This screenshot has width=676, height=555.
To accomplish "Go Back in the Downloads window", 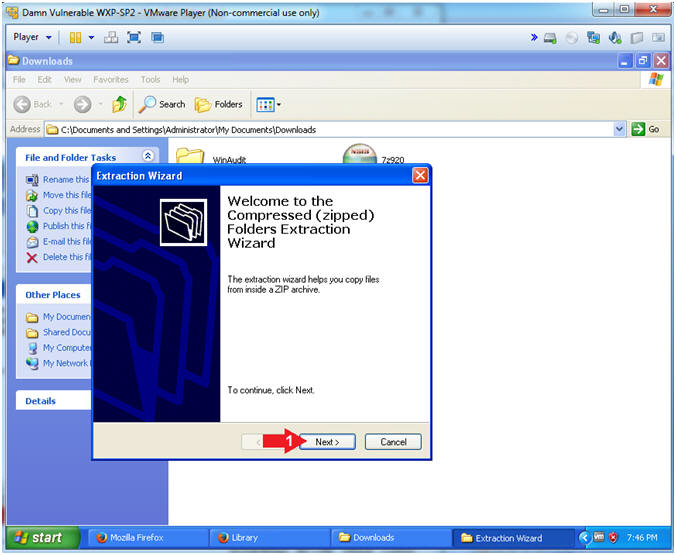I will 33,104.
